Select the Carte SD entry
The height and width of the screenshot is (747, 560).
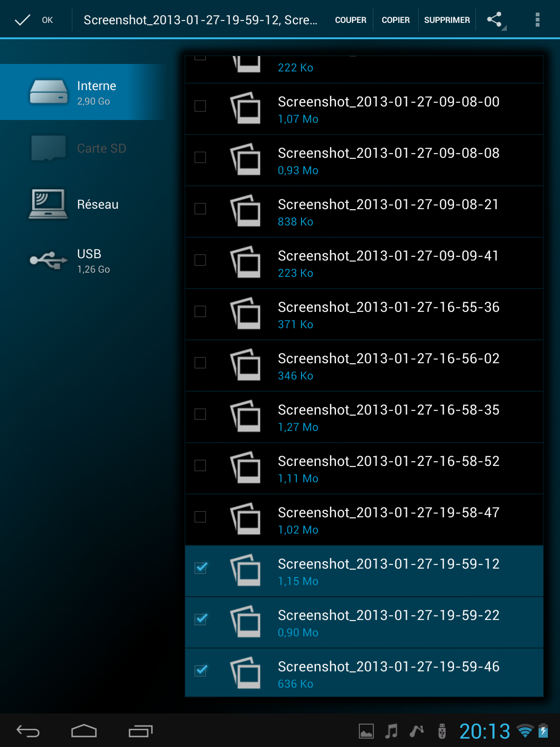coord(84,148)
